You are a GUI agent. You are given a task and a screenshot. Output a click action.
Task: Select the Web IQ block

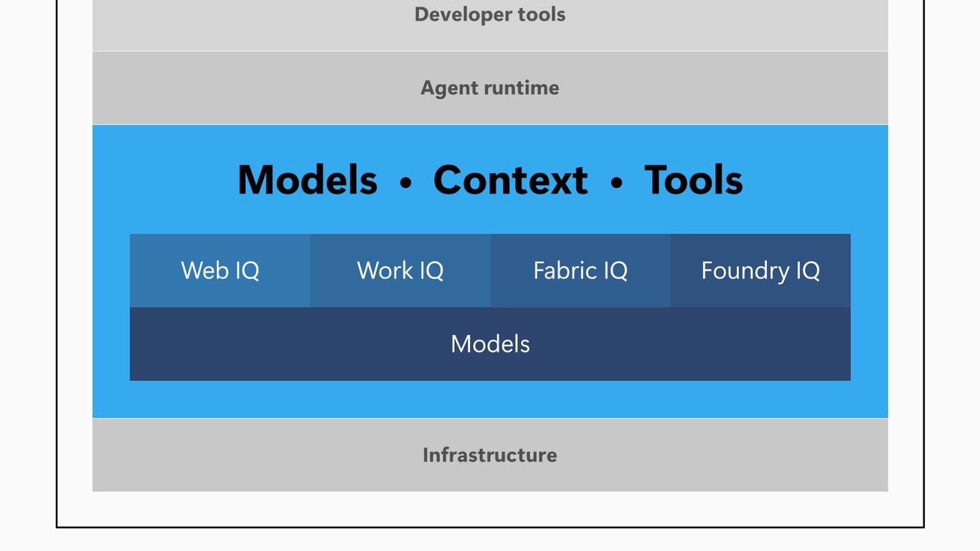click(220, 270)
